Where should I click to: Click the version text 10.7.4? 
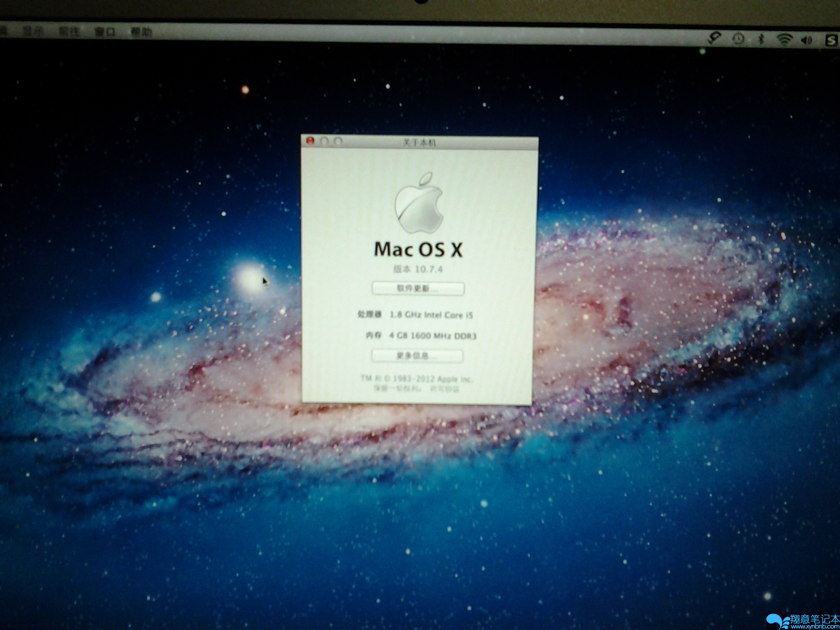[429, 269]
